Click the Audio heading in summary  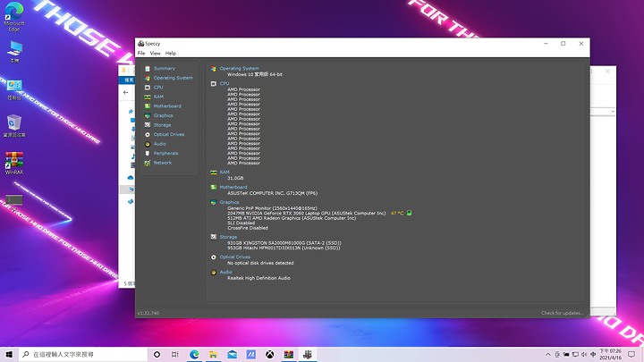226,272
